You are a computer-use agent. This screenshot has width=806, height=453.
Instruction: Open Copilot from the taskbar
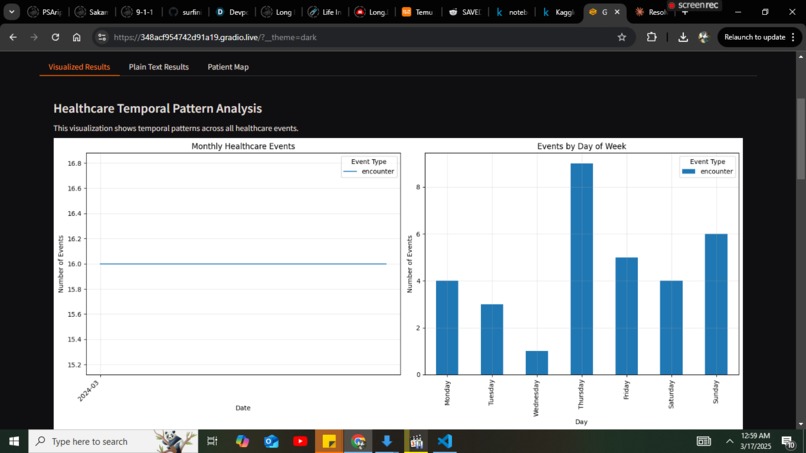click(242, 441)
